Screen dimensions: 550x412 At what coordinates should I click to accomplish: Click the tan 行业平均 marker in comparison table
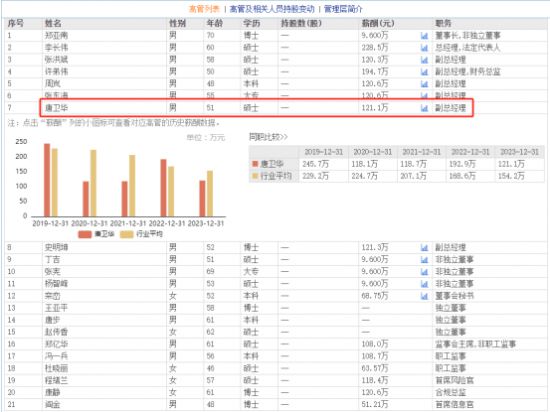(255, 176)
